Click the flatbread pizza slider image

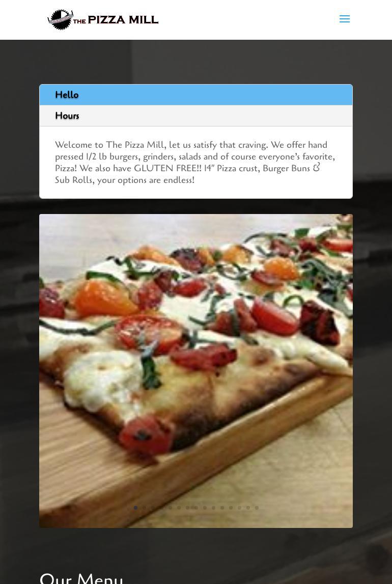point(196,370)
